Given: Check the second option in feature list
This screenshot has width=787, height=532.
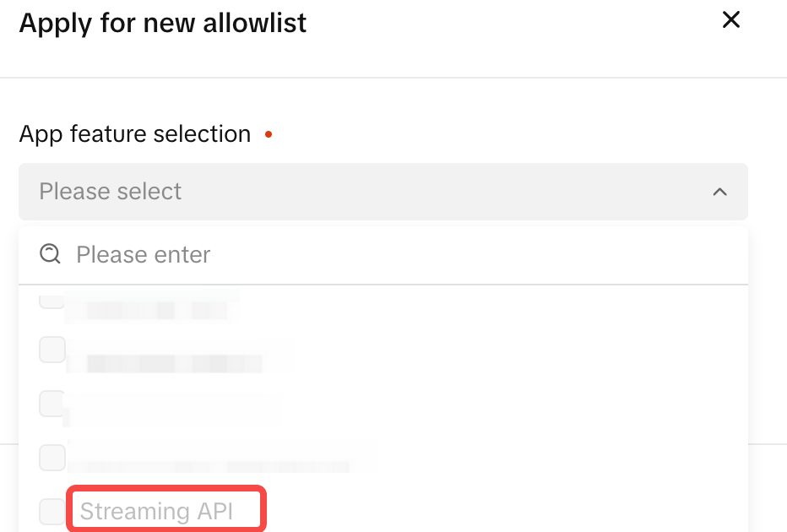Looking at the screenshot, I should [x=52, y=350].
